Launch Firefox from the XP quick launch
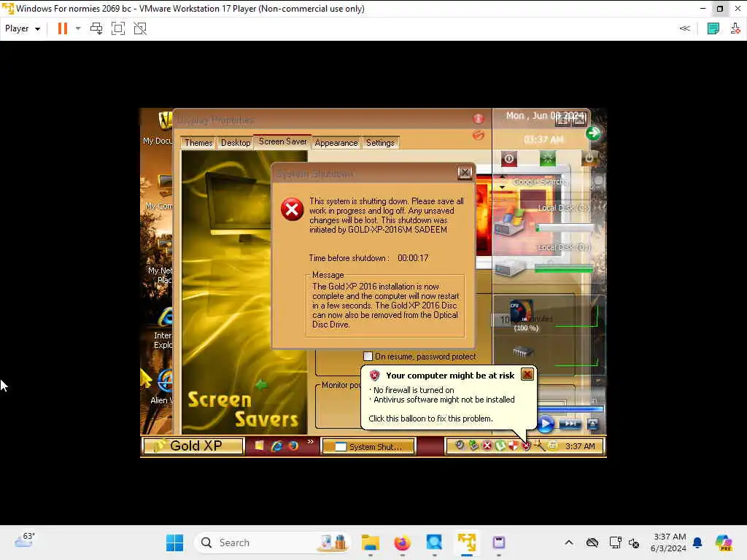Image resolution: width=747 pixels, height=560 pixels. coord(293,446)
